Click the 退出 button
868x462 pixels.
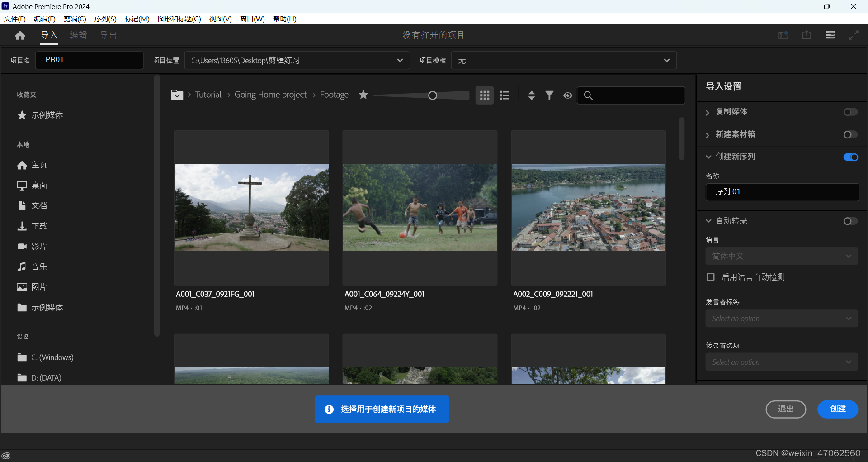pyautogui.click(x=786, y=409)
